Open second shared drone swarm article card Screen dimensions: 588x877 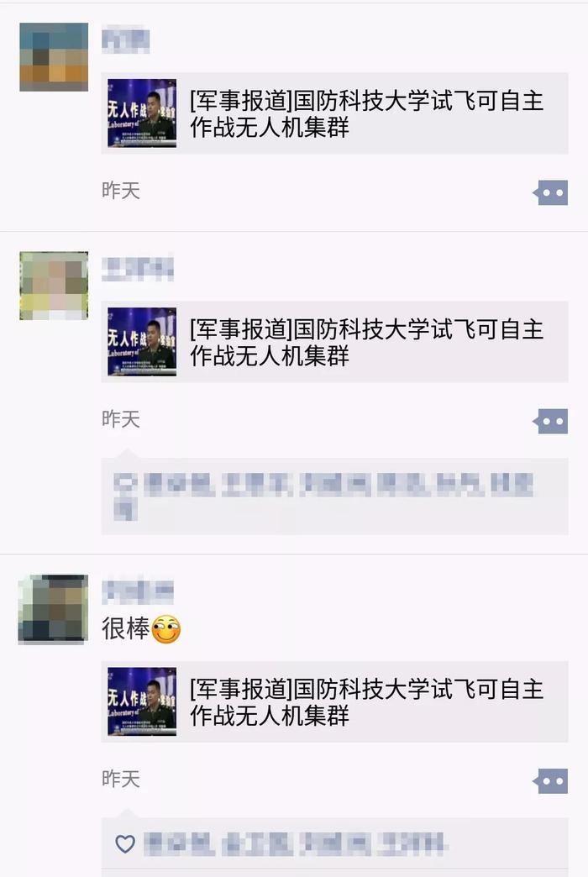coord(334,342)
